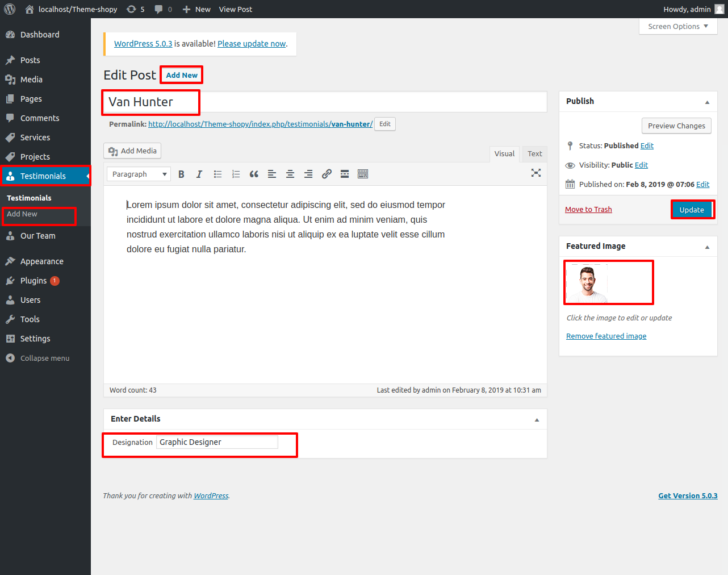Collapse the Enter Details metabox
Viewport: 728px width, 575px height.
pos(537,419)
